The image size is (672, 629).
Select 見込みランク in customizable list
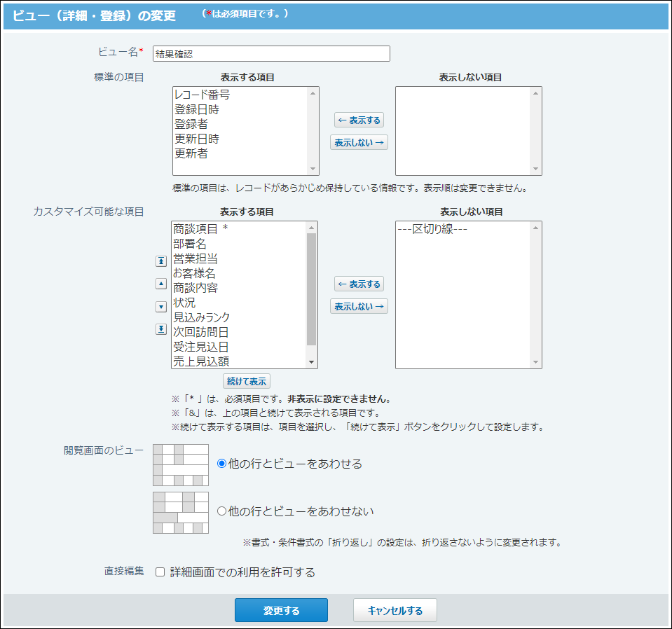239,317
